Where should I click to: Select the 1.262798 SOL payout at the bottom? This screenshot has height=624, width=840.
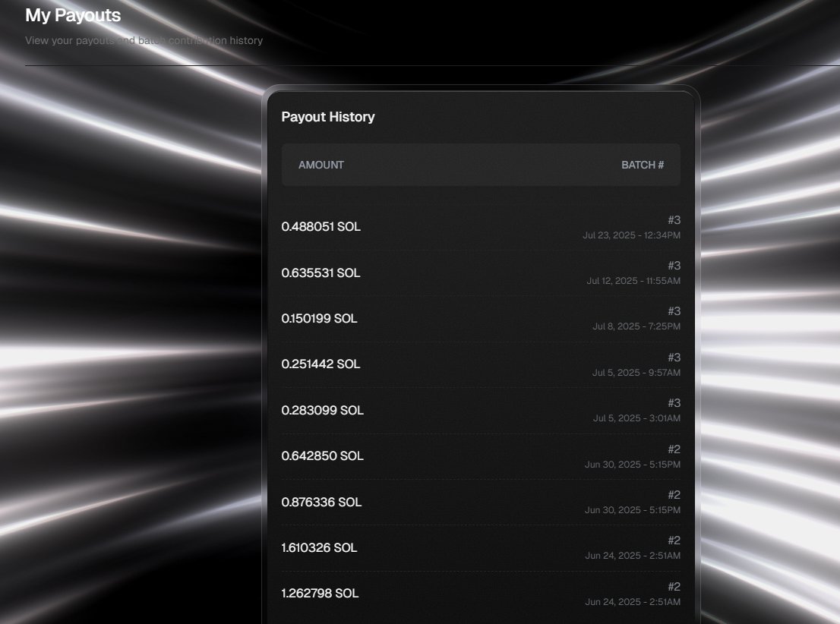click(x=320, y=593)
